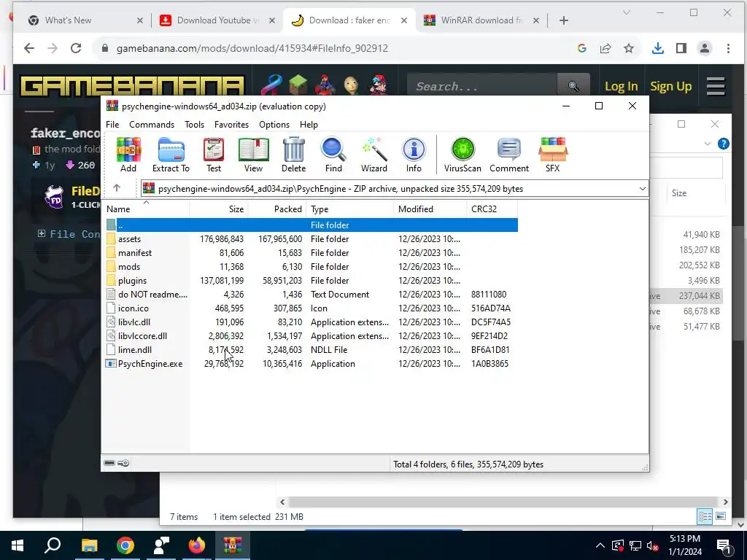Click the Sign Up link
The height and width of the screenshot is (560, 747).
671,86
